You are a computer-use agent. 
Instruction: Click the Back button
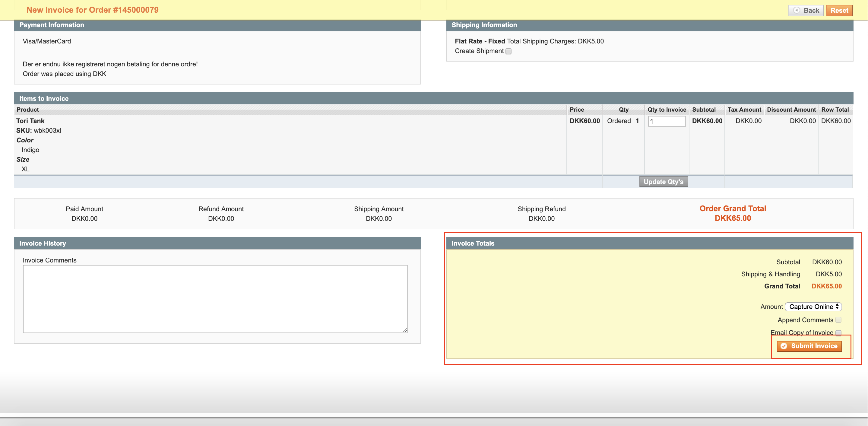click(x=806, y=11)
